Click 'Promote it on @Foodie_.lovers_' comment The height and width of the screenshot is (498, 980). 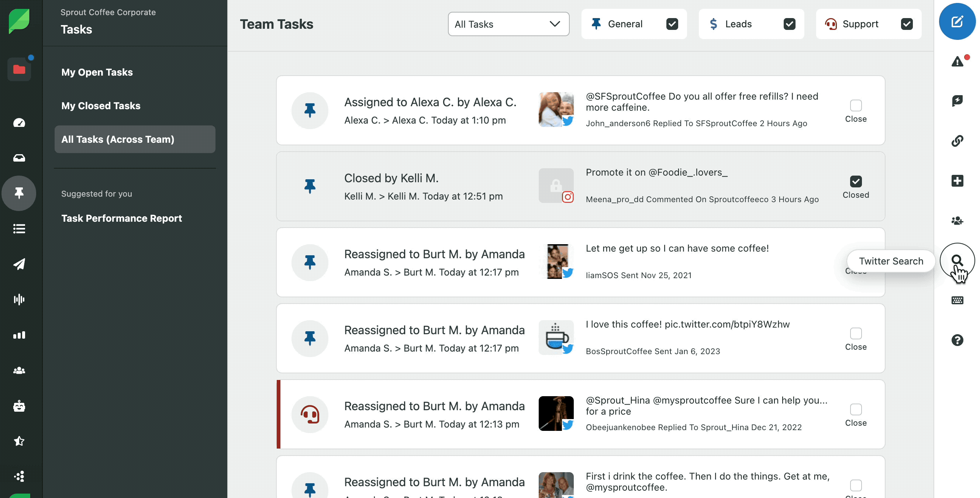pyautogui.click(x=657, y=172)
